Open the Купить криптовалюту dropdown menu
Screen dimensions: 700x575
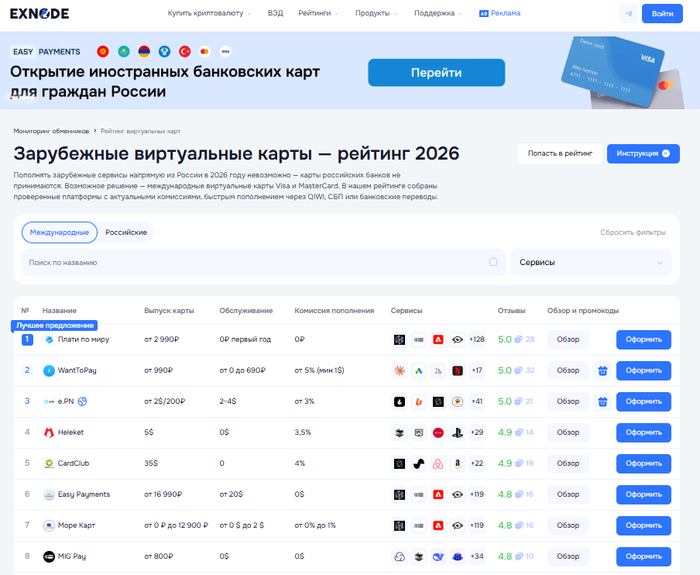pos(211,14)
